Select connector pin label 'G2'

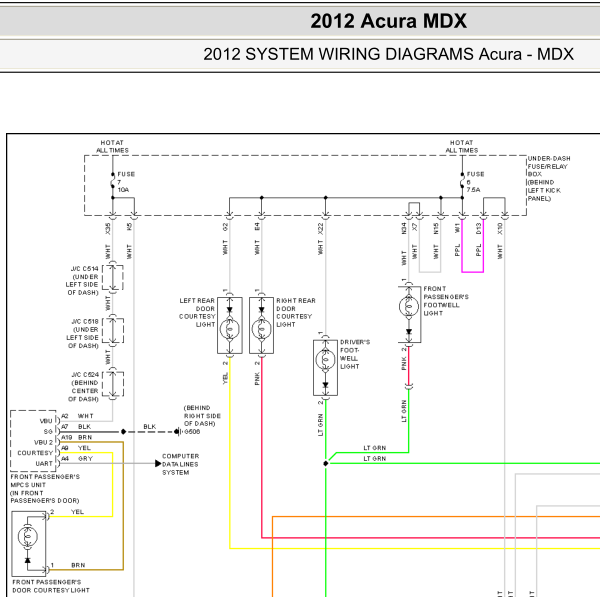[225, 227]
